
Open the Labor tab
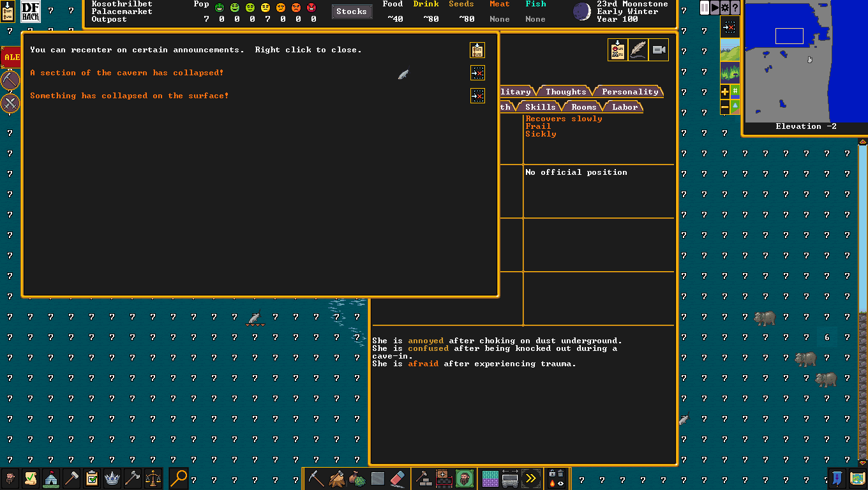click(625, 107)
